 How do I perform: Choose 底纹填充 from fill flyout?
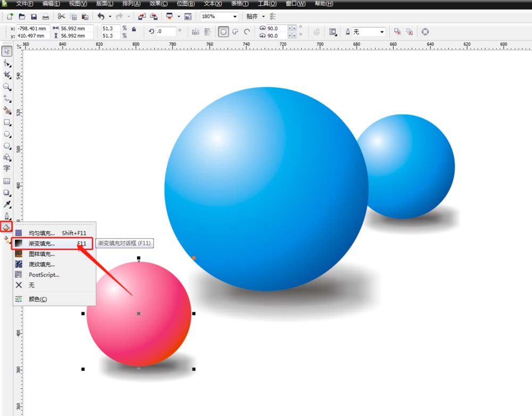pos(54,264)
